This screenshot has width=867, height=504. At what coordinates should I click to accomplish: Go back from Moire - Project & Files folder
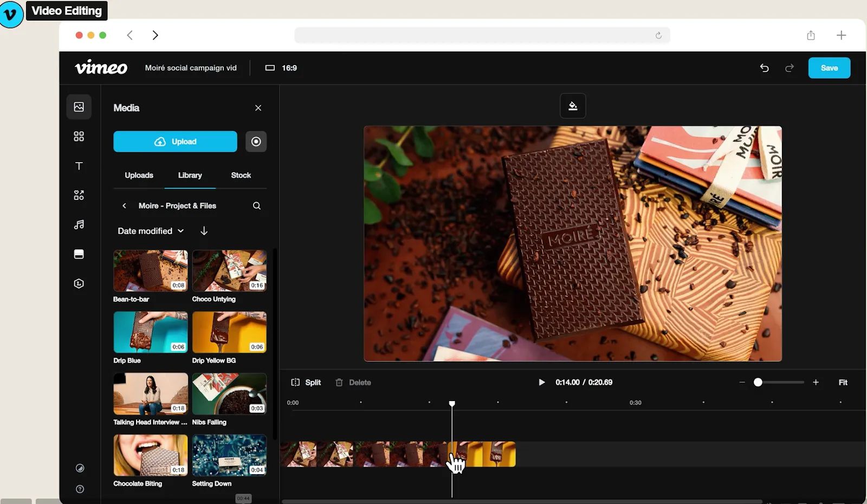pos(124,206)
